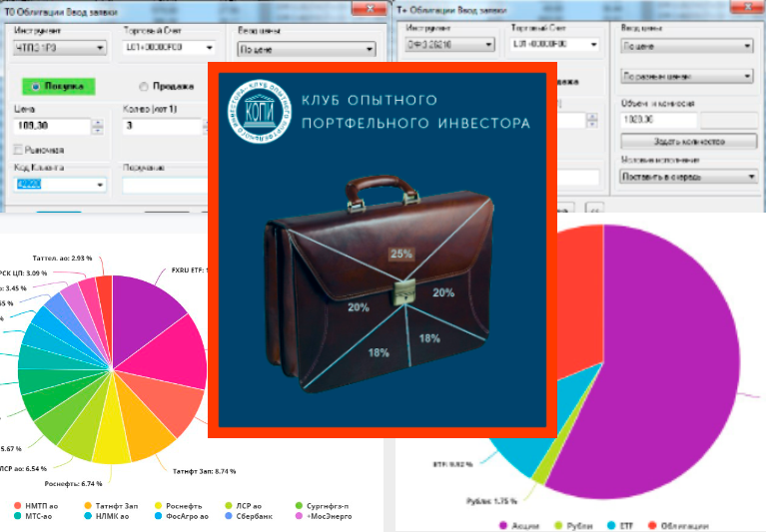This screenshot has width=766, height=532.
Task: Click the Таттел. ао: 2.93 % pie label
Action: coord(62,258)
